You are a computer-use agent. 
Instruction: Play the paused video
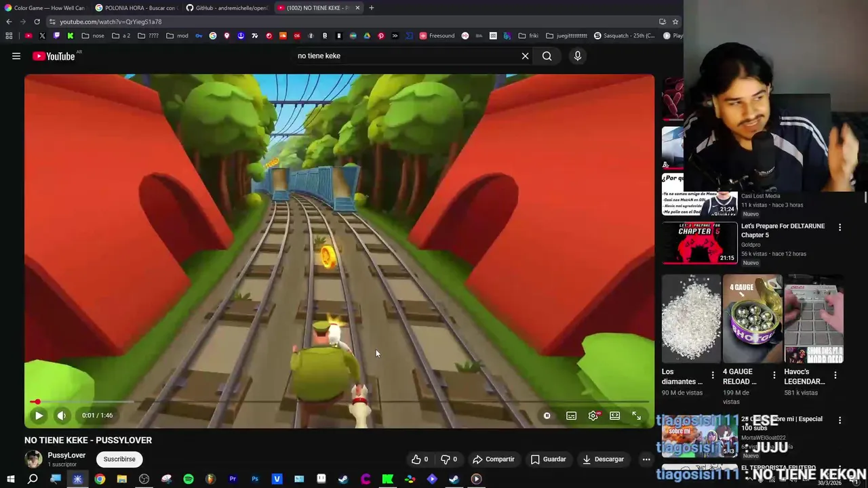[39, 415]
